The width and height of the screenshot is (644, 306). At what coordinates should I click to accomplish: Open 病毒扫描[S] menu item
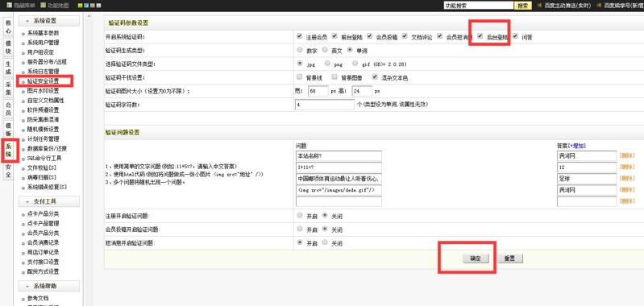click(x=41, y=177)
